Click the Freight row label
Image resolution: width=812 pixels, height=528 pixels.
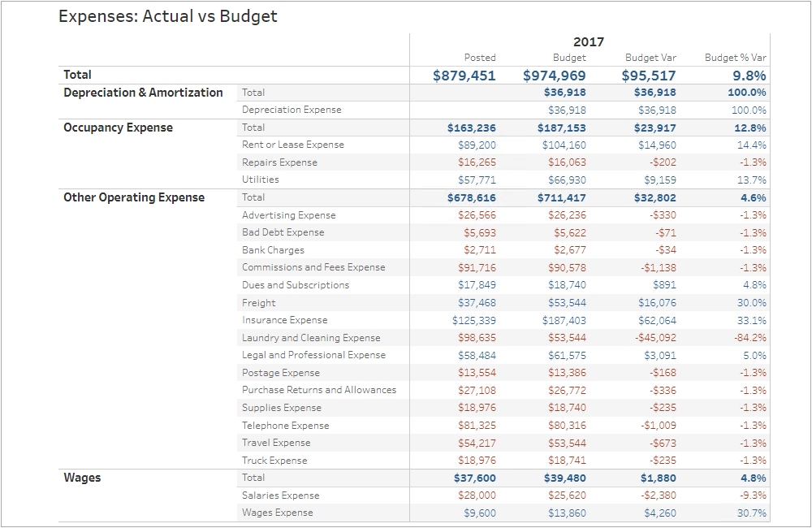tap(259, 303)
